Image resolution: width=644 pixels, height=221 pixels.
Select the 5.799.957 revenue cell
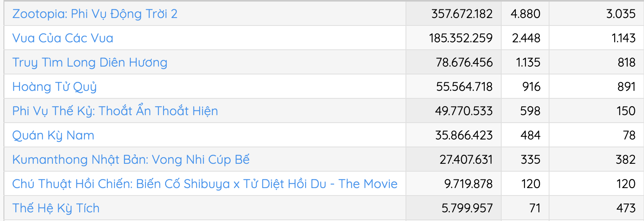tap(467, 208)
